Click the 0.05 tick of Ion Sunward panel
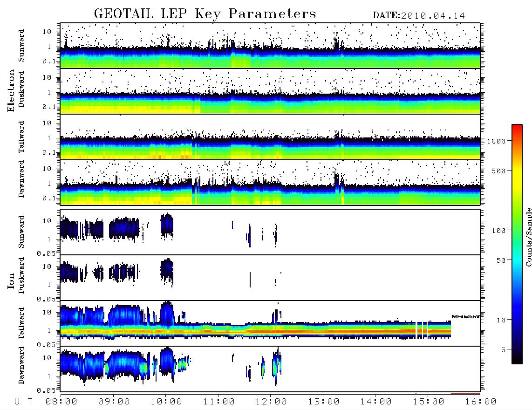532x410 pixels. (x=46, y=253)
